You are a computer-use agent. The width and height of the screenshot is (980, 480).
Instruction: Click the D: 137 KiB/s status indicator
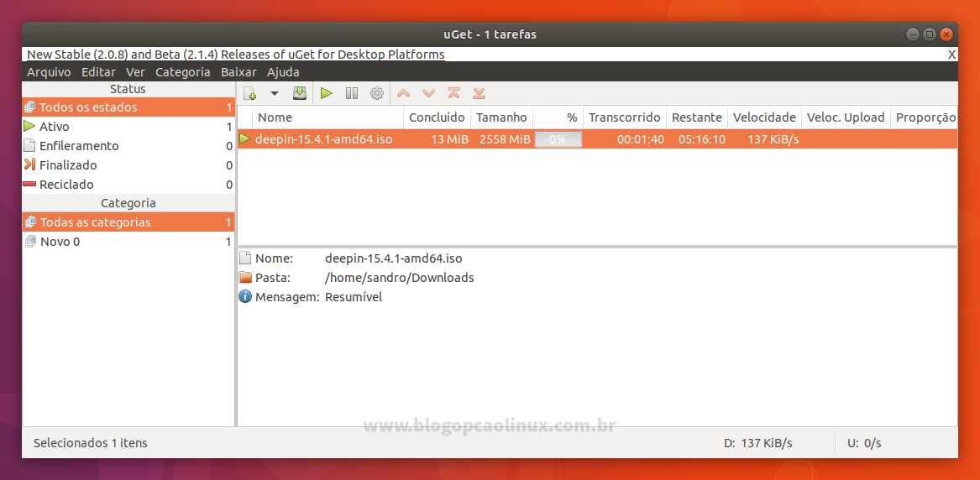pyautogui.click(x=758, y=443)
